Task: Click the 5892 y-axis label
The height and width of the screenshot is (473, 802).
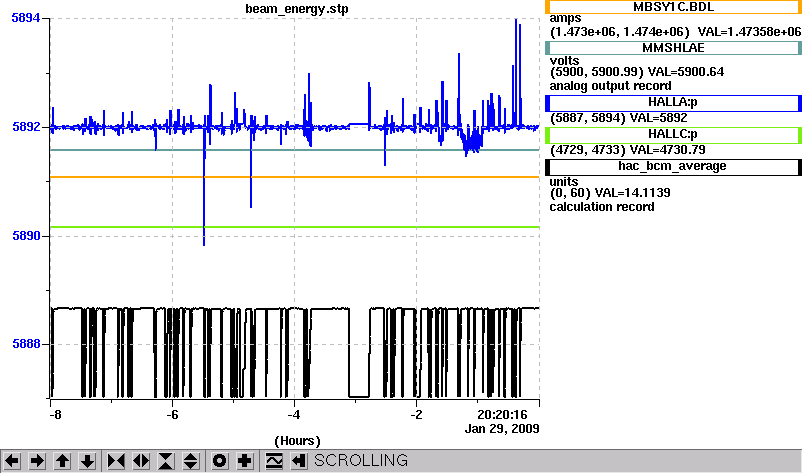Action: (x=26, y=126)
